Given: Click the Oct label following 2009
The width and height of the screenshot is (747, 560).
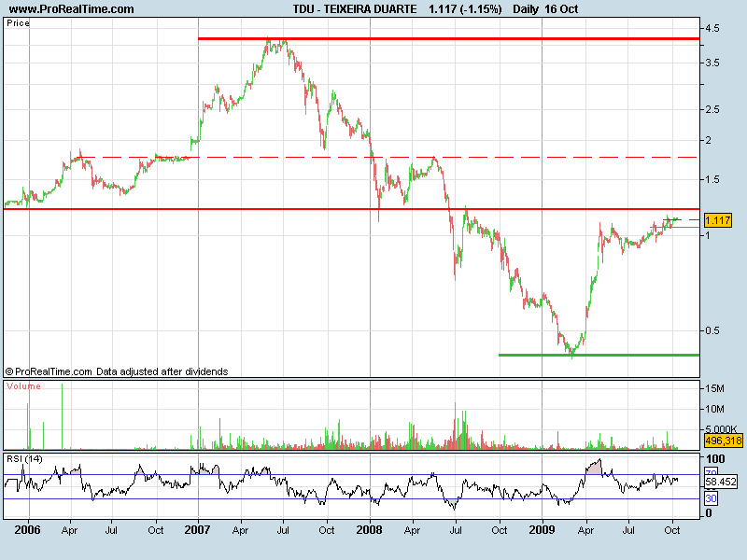Looking at the screenshot, I should [672, 530].
